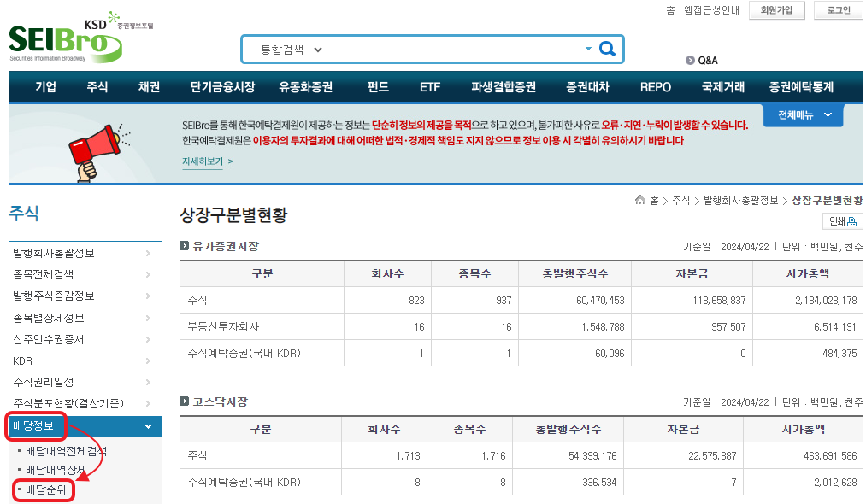Open the 통합검색 category dropdown
The image size is (866, 504).
tap(292, 50)
